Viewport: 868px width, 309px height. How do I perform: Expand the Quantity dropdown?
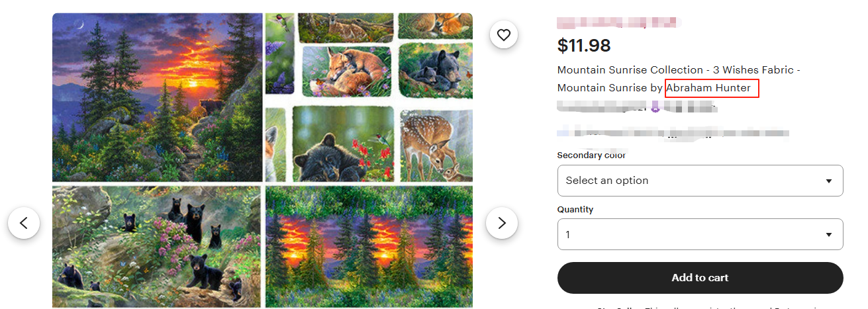click(700, 234)
